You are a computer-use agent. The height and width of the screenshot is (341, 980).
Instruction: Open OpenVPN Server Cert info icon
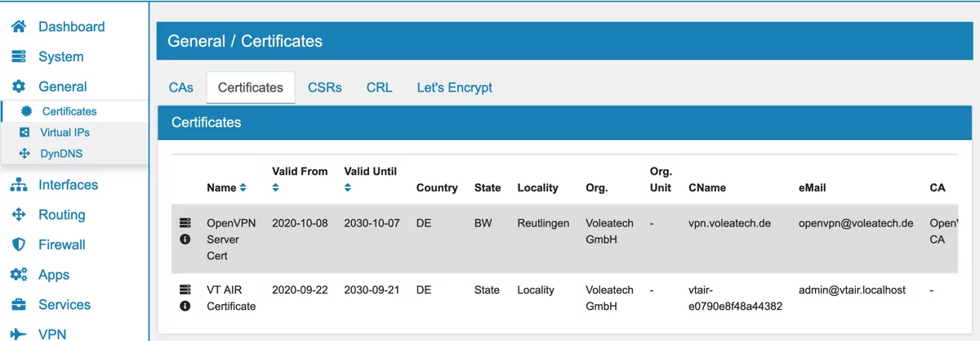click(185, 240)
